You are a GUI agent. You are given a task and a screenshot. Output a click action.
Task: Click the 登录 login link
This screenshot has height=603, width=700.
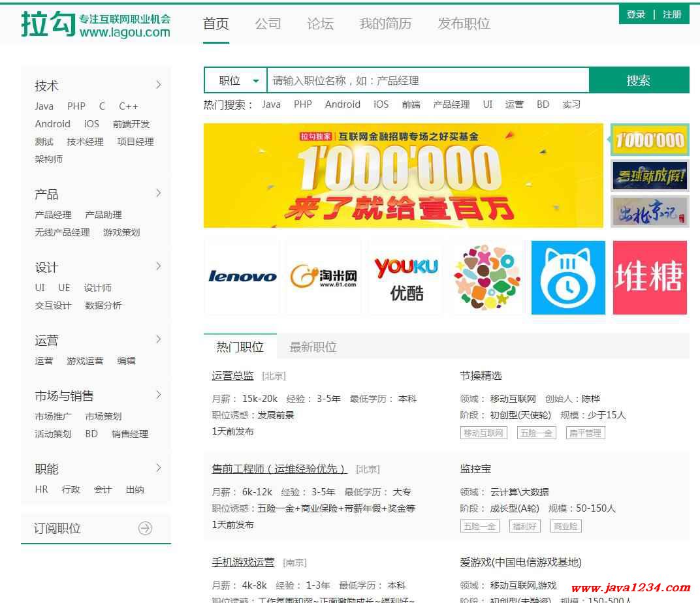636,14
